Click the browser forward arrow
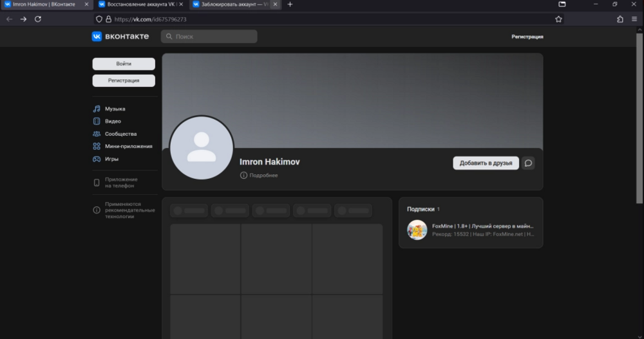 [x=23, y=19]
